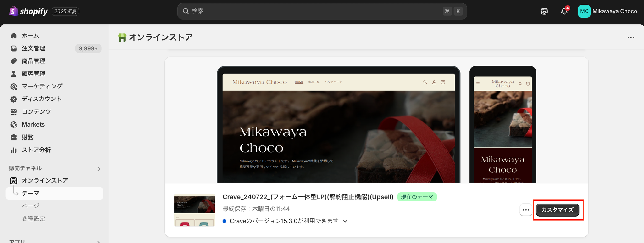Click the magnifier icon in the search bar

pyautogui.click(x=186, y=11)
